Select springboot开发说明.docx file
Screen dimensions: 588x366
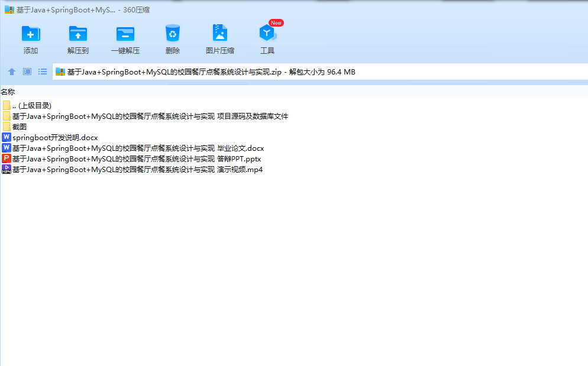coord(50,138)
